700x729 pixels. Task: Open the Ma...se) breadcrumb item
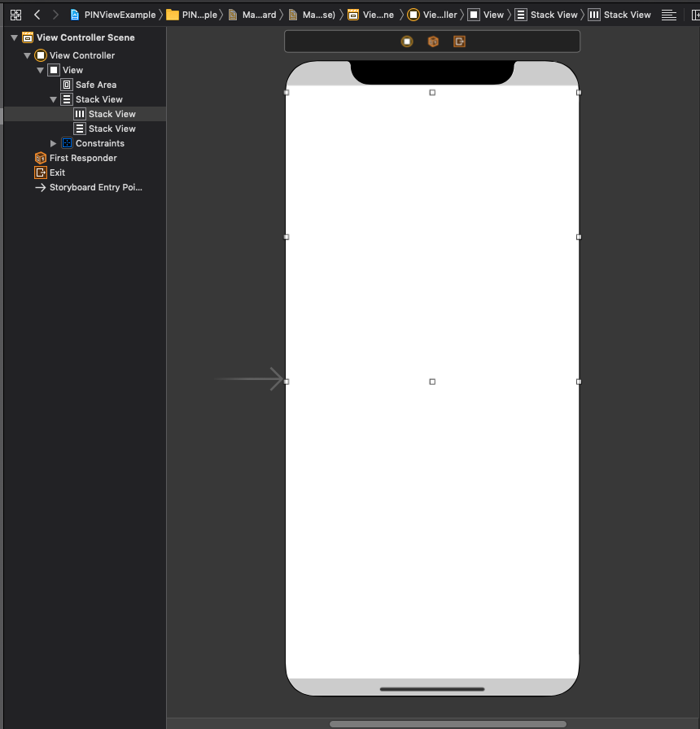tap(312, 15)
